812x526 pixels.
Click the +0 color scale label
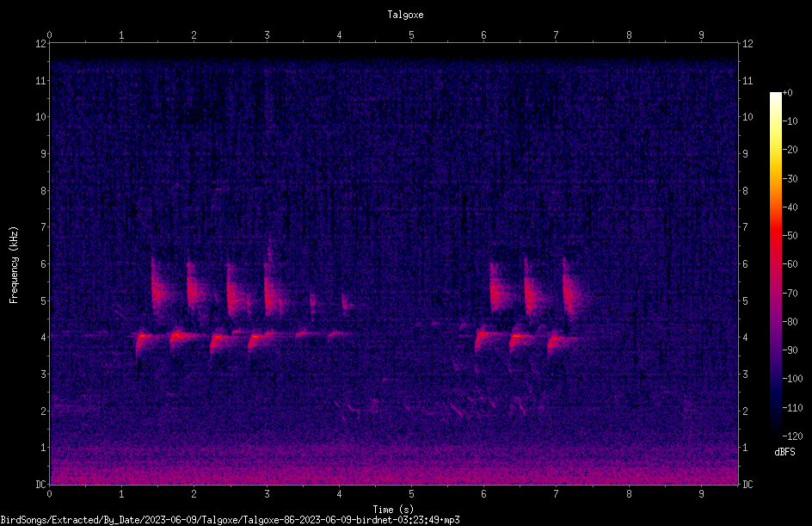pyautogui.click(x=787, y=93)
